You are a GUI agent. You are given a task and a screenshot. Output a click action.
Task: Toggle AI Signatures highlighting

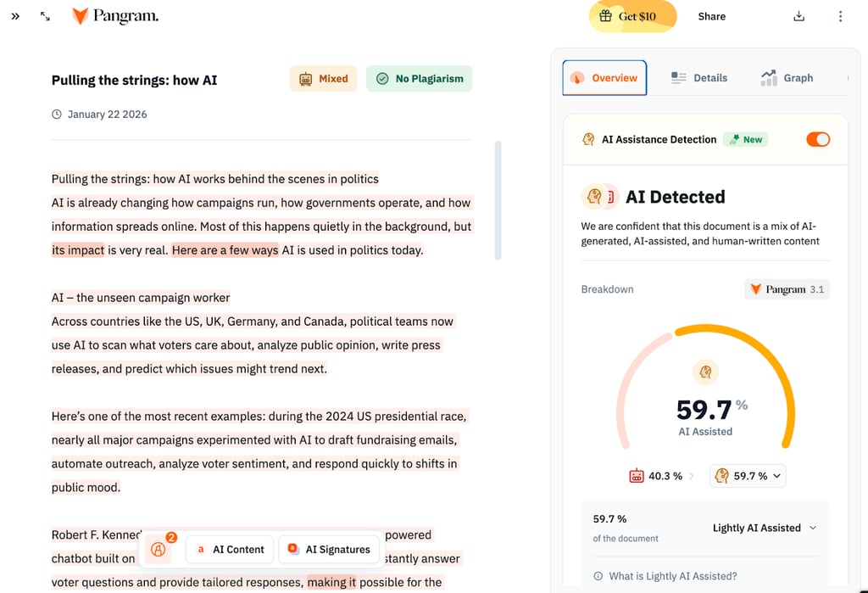coord(329,549)
